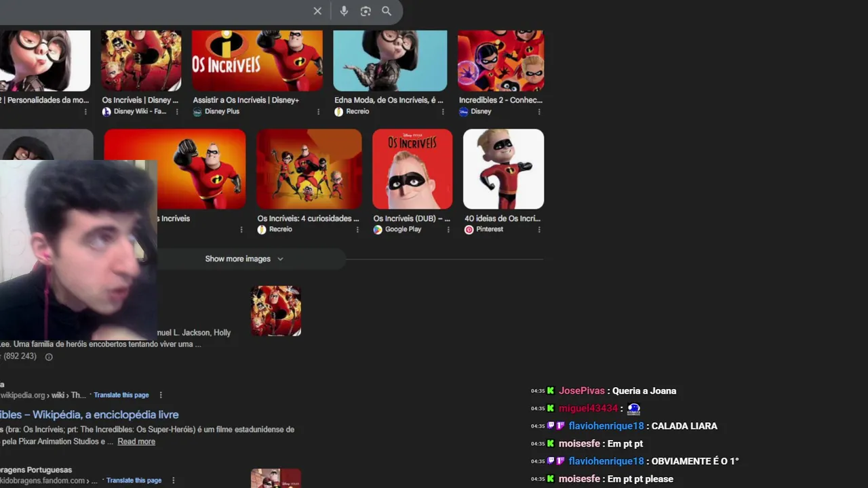Click flaviohenrique18 on the OBVIAMENTE É O 1° message

click(x=606, y=462)
